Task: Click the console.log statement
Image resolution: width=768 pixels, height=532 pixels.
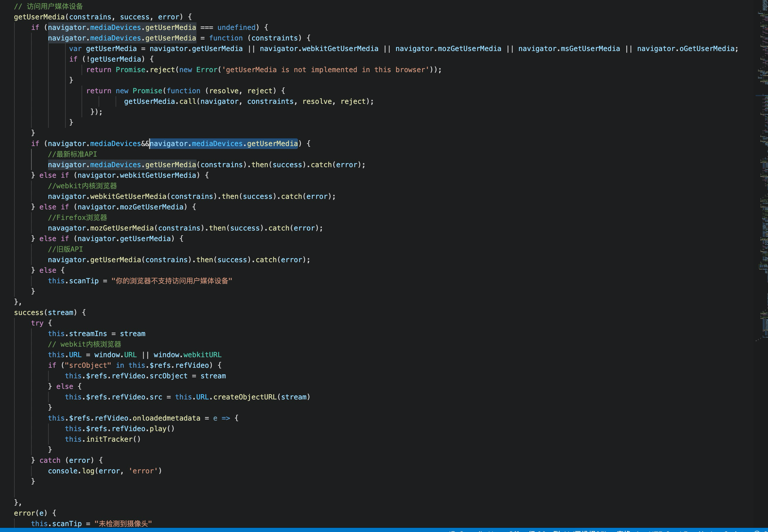Action: point(71,471)
